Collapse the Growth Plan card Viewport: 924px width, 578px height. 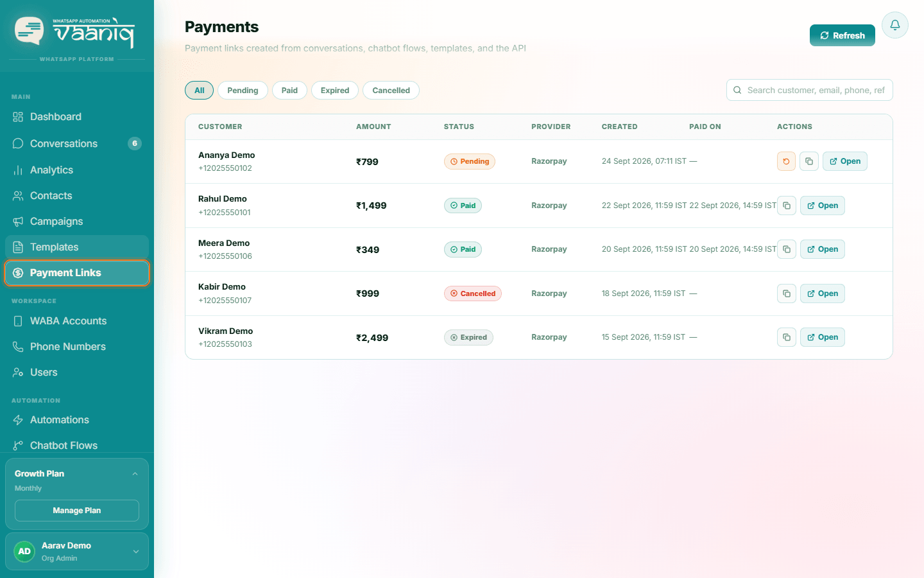click(x=135, y=474)
